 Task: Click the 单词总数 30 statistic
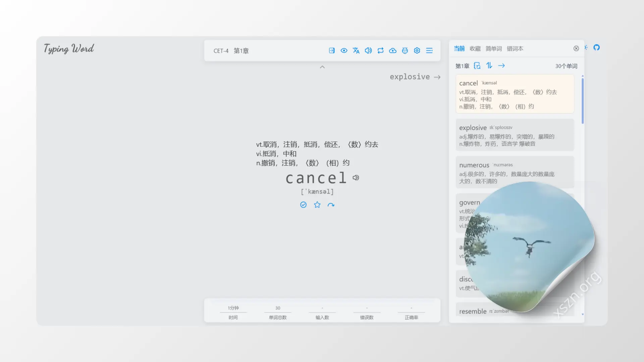coord(278,312)
